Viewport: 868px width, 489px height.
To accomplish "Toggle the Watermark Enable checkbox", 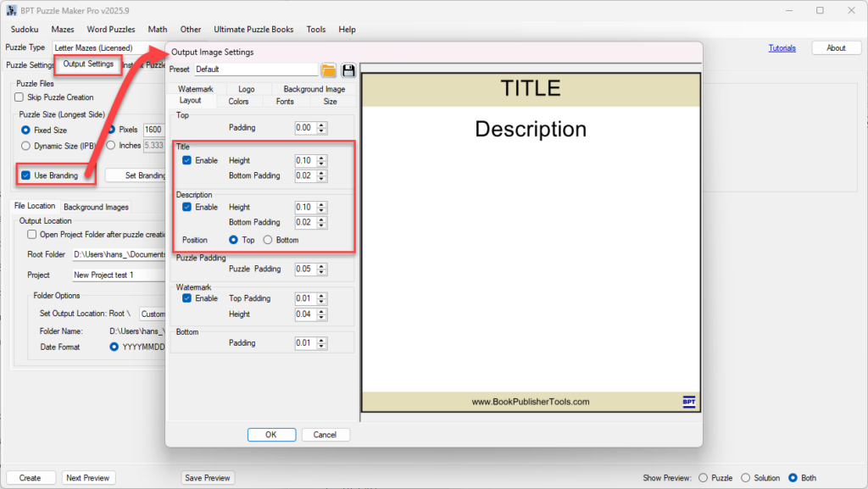I will [x=186, y=298].
